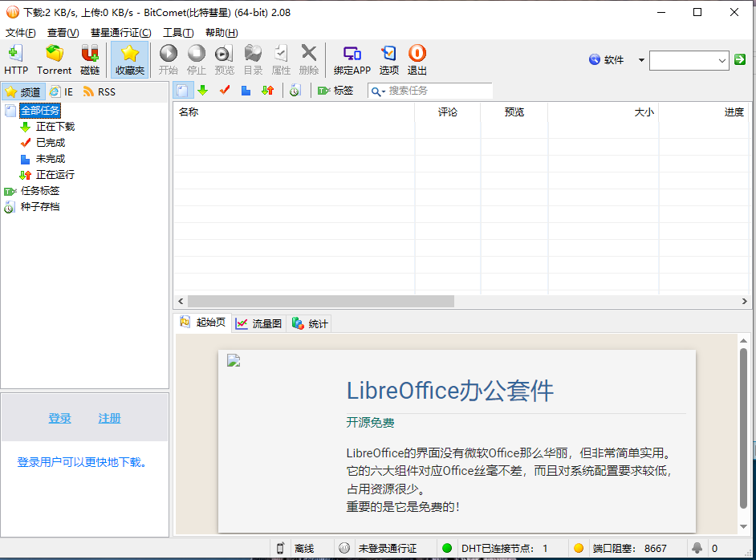Screen dimensions: 756x560
Task: Select the 收藏夹 (favorites) toolbar icon
Action: coord(129,58)
